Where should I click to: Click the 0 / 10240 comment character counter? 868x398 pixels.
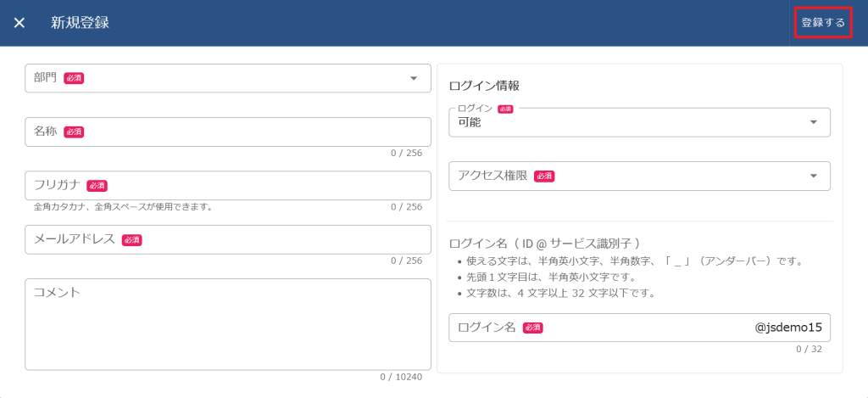(400, 378)
